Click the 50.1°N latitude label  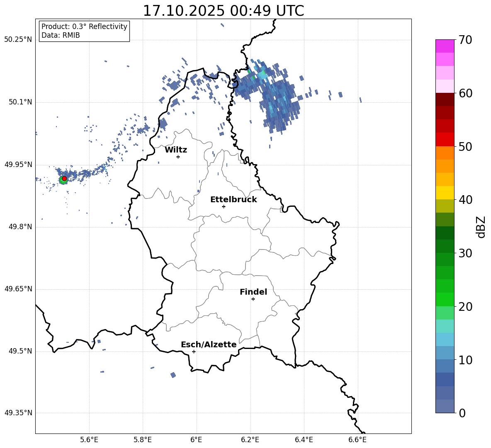tap(20, 102)
